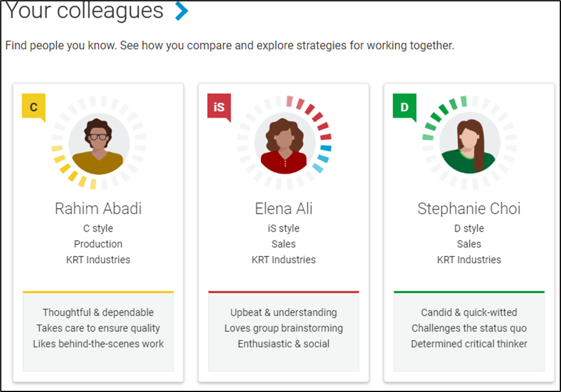Click Stephanie Choi's green D style badge
This screenshot has height=392, width=561.
[x=404, y=108]
